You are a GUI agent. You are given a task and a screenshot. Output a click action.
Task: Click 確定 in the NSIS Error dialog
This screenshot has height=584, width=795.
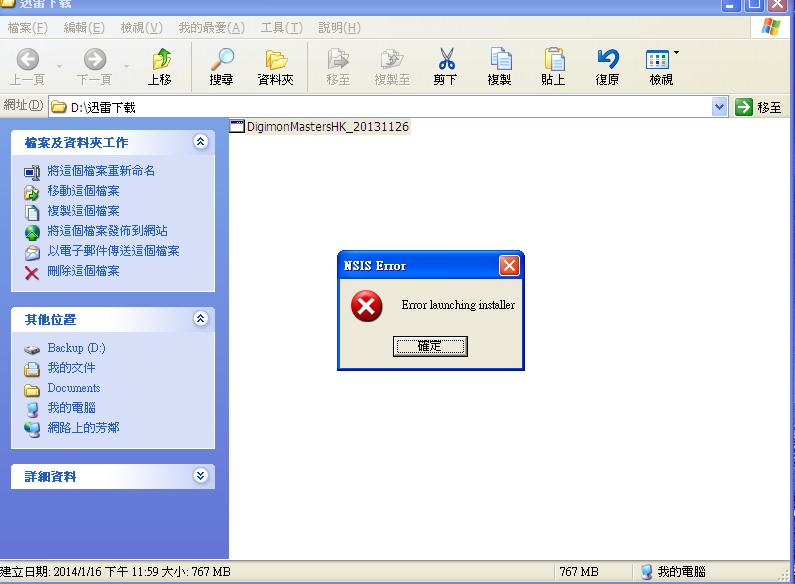[430, 346]
